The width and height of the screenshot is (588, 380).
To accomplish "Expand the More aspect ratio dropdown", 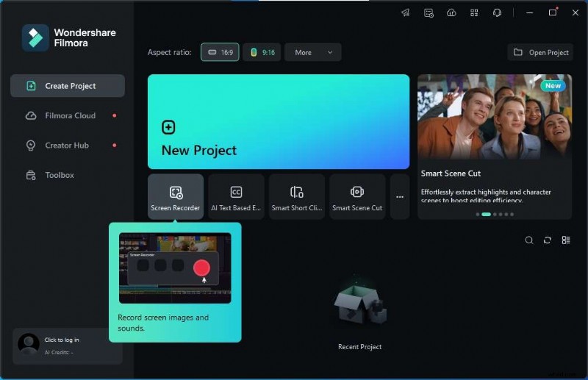I will coord(313,52).
